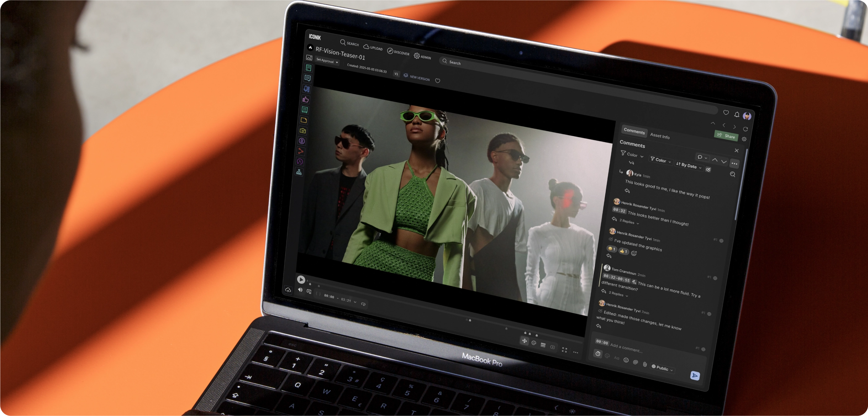Open the camera poster icon in sidebar
Image resolution: width=868 pixels, height=416 pixels.
(x=303, y=131)
